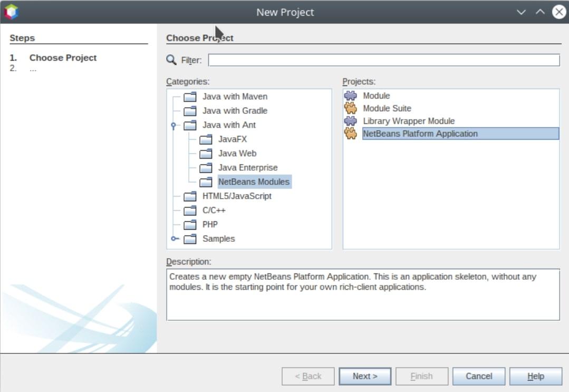Click the Samples folder icon
The height and width of the screenshot is (392, 569).
coord(190,239)
